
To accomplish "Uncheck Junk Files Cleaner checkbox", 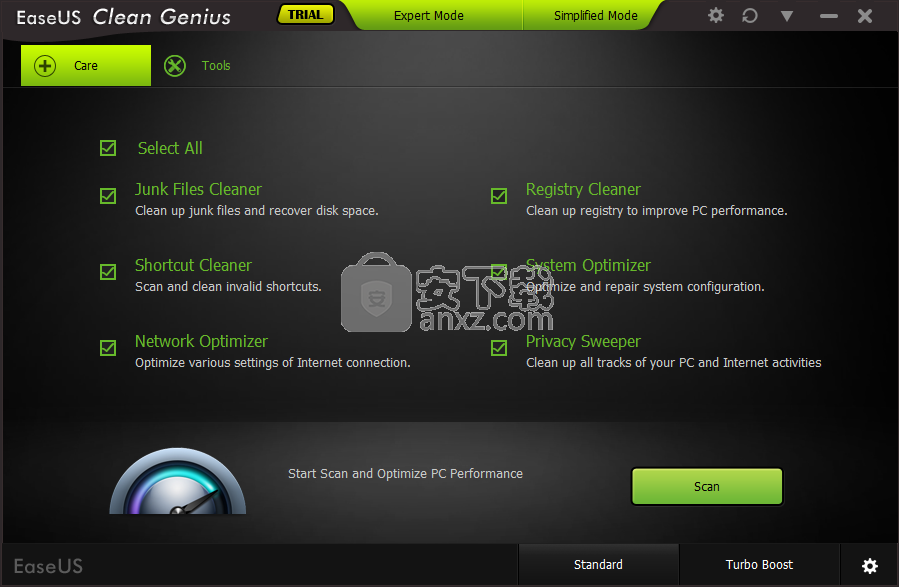I will point(108,196).
